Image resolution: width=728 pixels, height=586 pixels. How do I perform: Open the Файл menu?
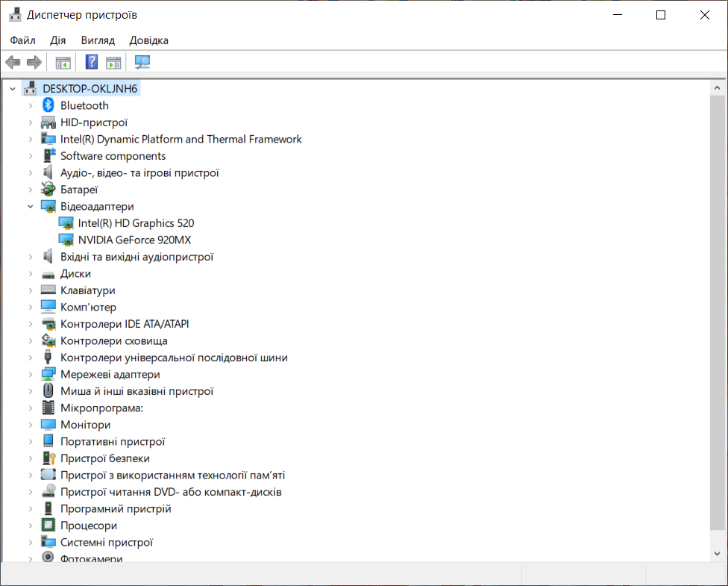click(22, 40)
